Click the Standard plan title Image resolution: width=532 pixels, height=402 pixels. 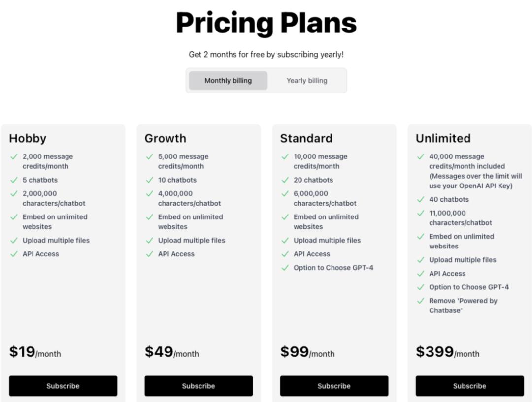click(306, 138)
